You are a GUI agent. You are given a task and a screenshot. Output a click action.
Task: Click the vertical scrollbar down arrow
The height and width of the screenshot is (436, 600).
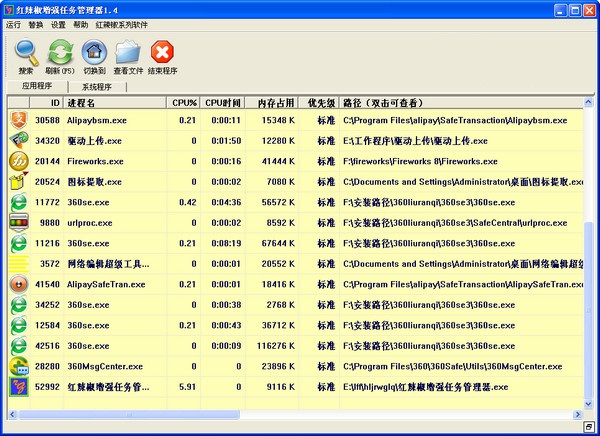click(x=588, y=404)
